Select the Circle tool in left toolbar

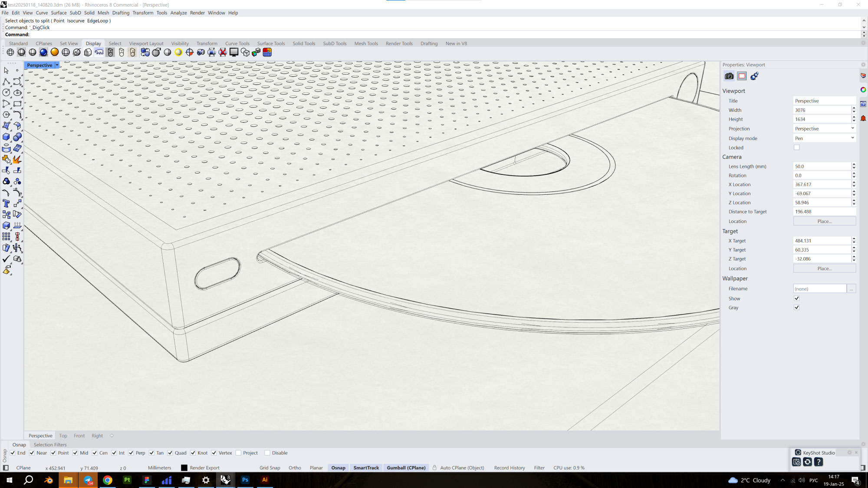[x=6, y=92]
